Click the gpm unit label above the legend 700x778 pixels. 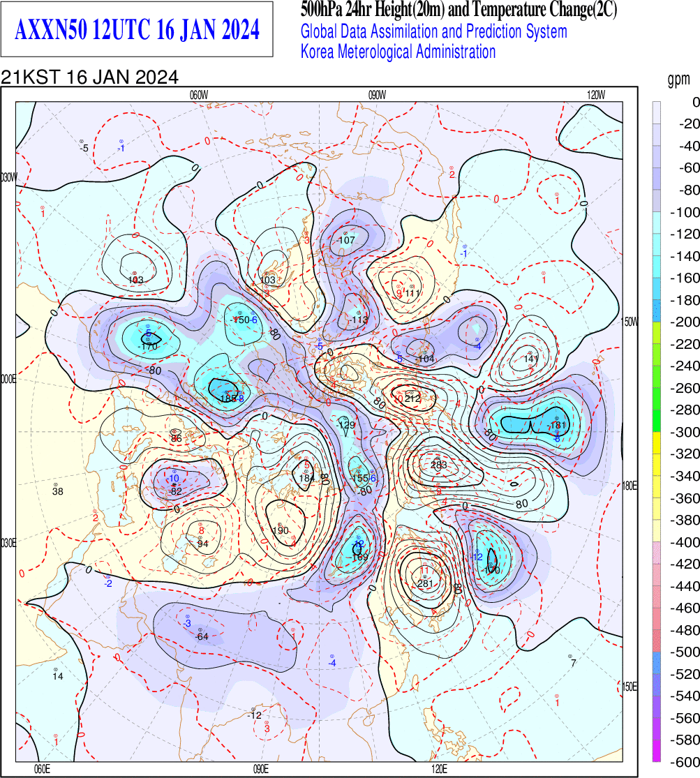[678, 80]
